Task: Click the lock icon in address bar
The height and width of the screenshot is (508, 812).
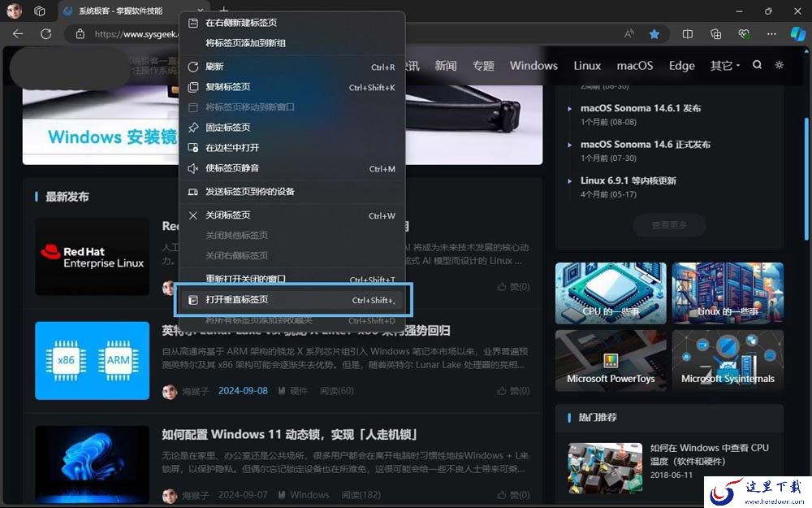Action: pyautogui.click(x=80, y=34)
